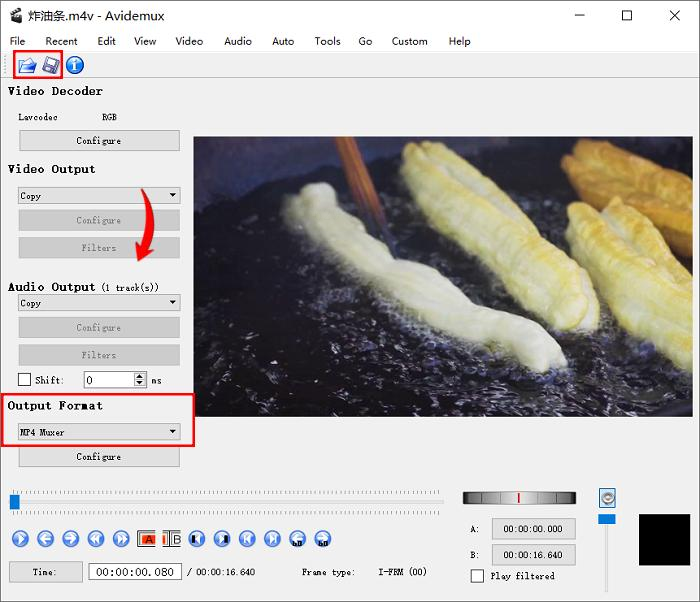
Task: Step forward one frame with right arrow
Action: coord(70,539)
